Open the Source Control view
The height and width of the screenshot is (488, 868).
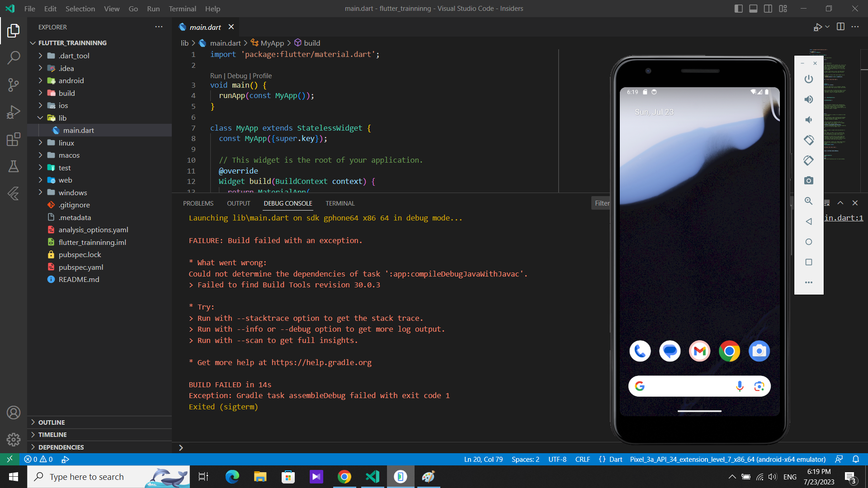(x=14, y=84)
